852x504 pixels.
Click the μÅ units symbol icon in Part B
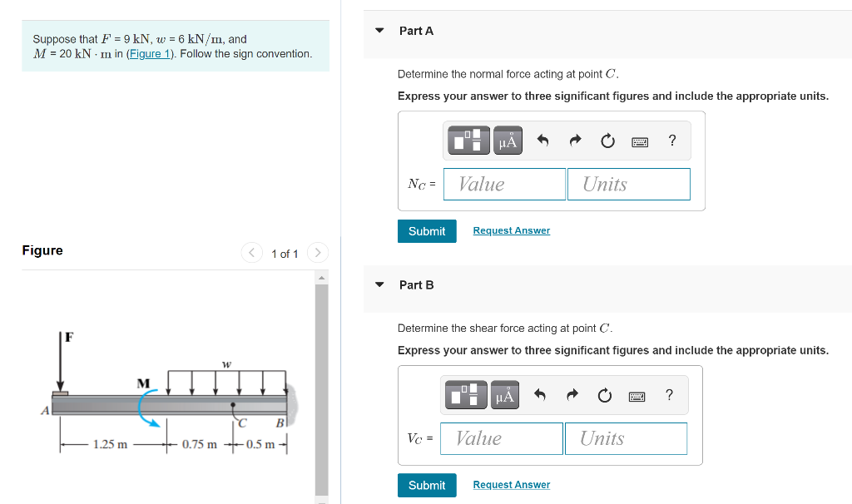coord(505,394)
